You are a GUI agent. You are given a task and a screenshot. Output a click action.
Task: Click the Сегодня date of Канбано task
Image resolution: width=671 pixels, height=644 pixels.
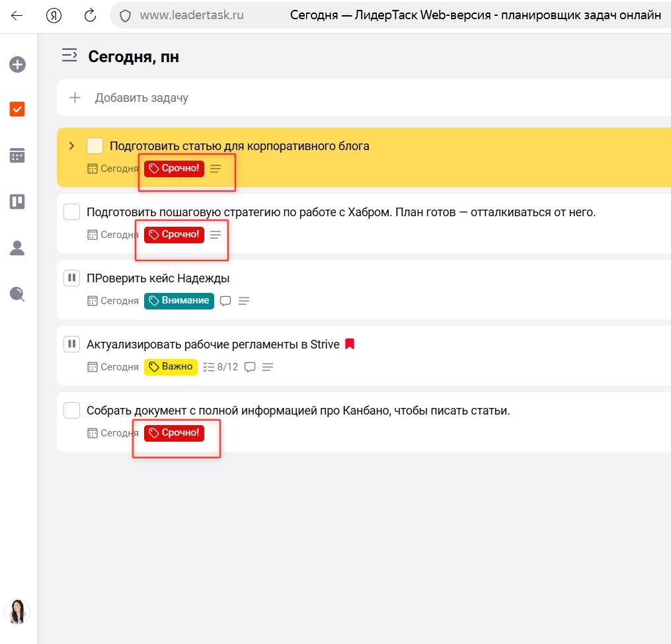(113, 433)
